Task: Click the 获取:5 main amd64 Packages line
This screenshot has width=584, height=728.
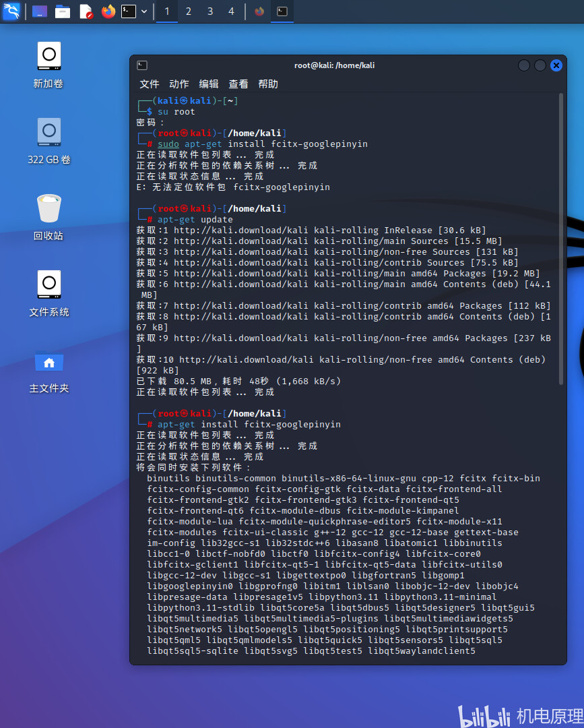Action: (x=338, y=274)
